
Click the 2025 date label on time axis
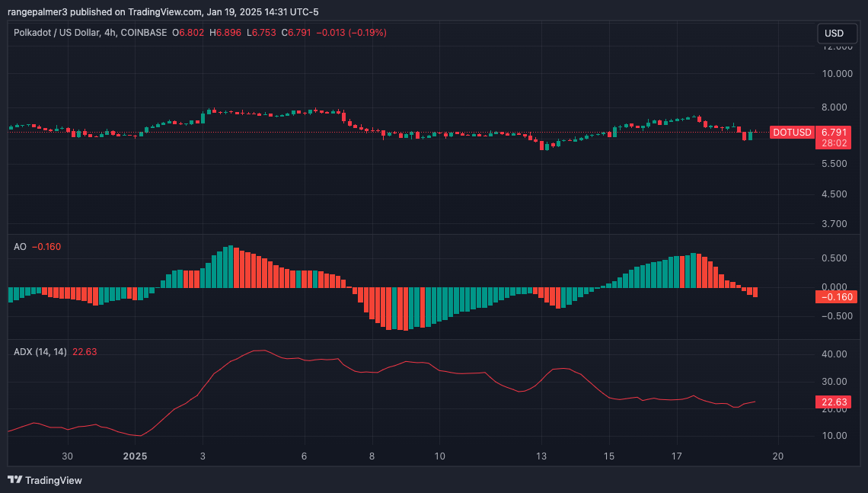coord(135,456)
